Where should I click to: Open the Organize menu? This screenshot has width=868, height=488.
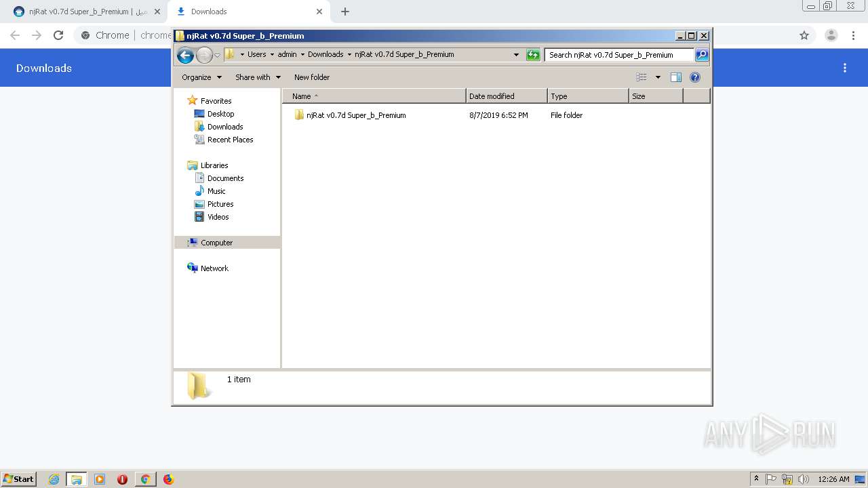click(201, 77)
